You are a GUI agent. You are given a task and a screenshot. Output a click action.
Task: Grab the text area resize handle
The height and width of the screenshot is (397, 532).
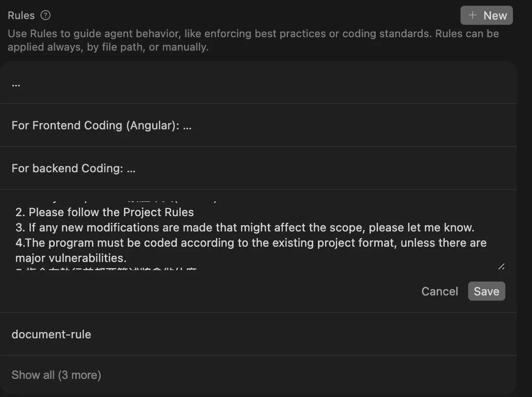[x=501, y=266]
